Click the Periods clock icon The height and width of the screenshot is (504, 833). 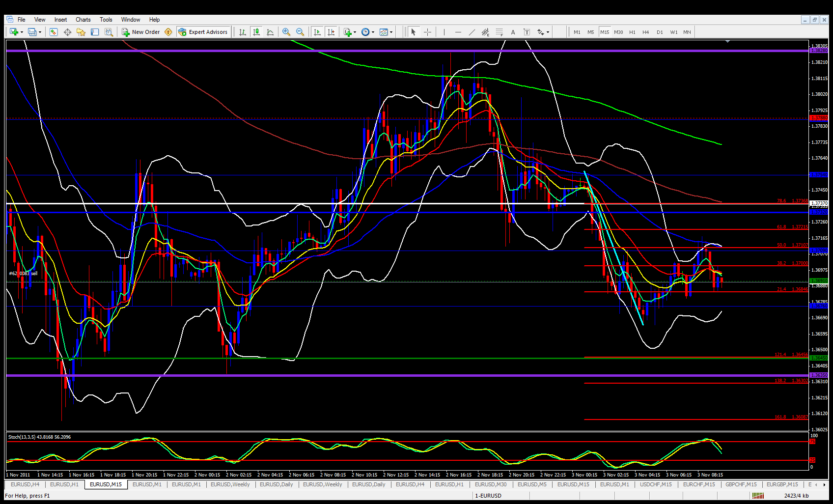tap(365, 32)
